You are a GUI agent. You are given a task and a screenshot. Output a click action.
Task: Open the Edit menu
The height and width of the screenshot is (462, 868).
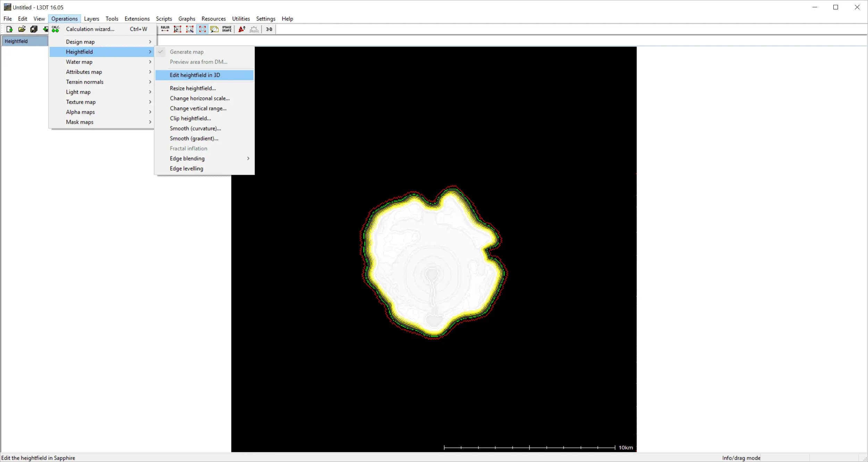(23, 19)
